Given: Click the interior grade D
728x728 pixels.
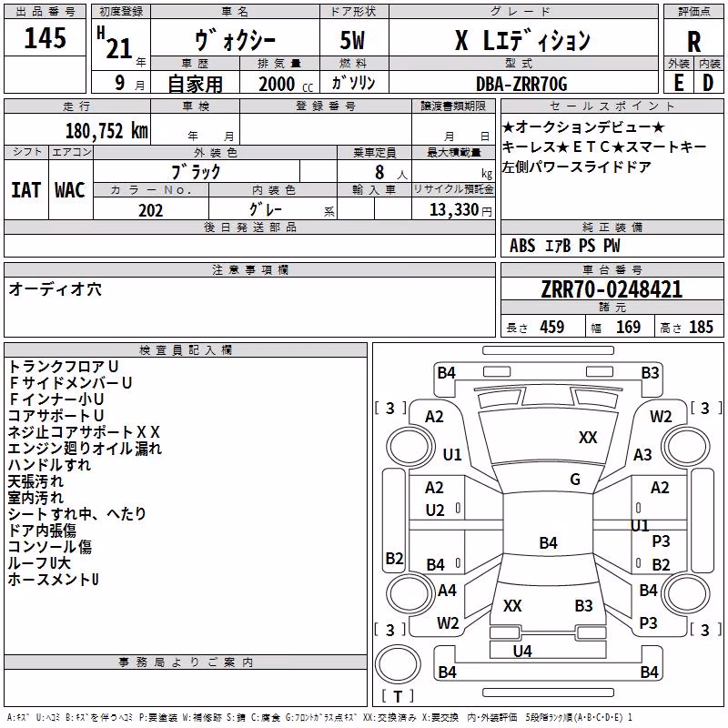Looking at the screenshot, I should tap(708, 83).
